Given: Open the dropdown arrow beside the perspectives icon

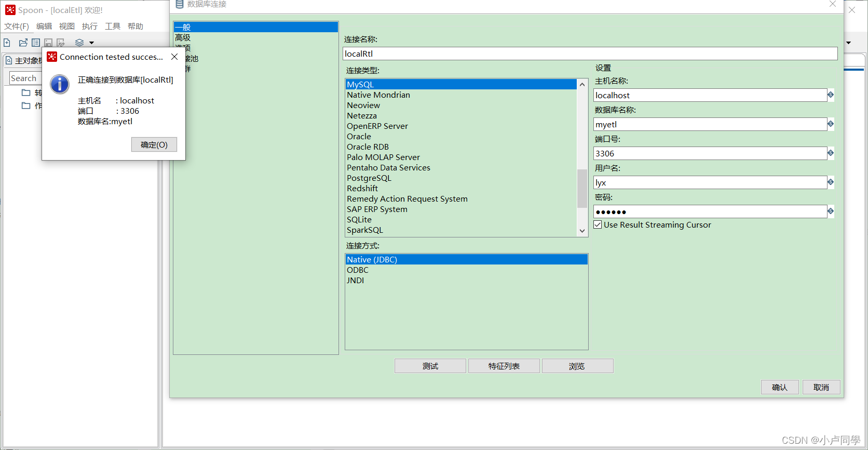Looking at the screenshot, I should point(92,43).
